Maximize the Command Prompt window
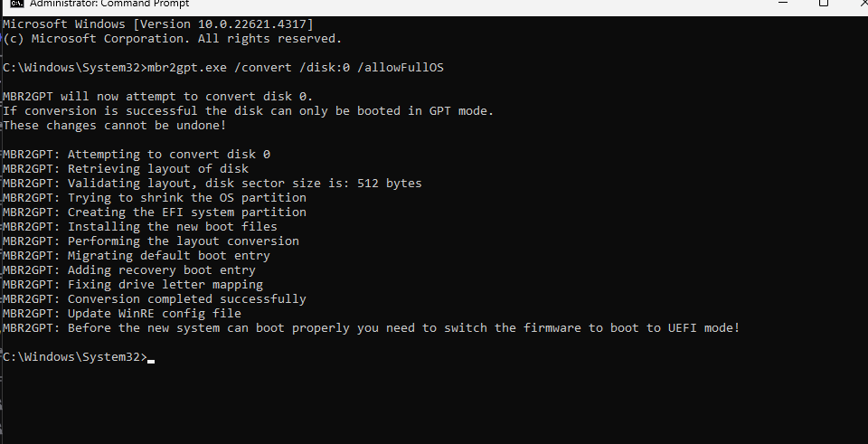Screen dimensions: 868x444 point(824,4)
